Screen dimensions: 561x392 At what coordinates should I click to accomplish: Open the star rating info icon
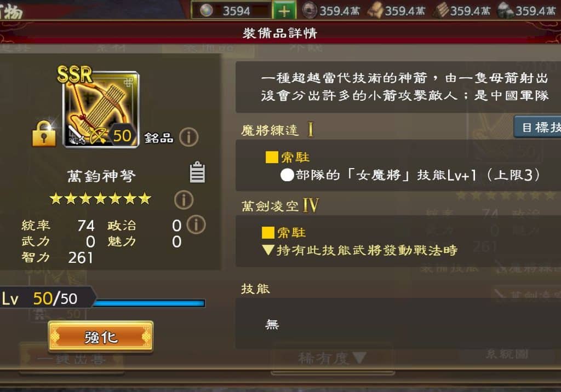click(x=184, y=200)
